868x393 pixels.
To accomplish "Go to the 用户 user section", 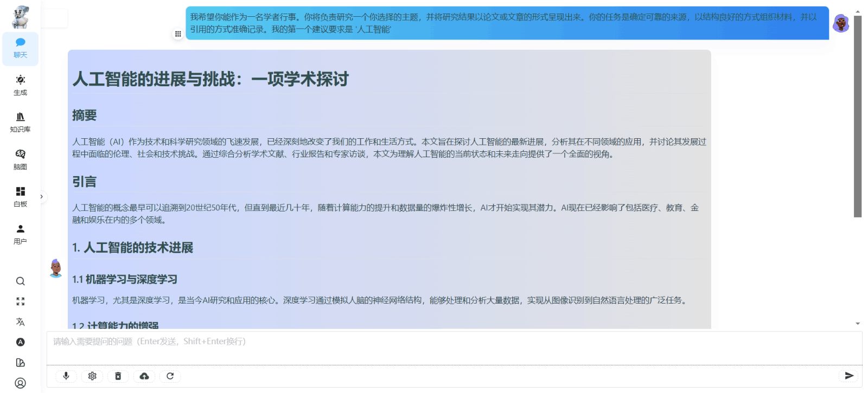I will (x=21, y=234).
